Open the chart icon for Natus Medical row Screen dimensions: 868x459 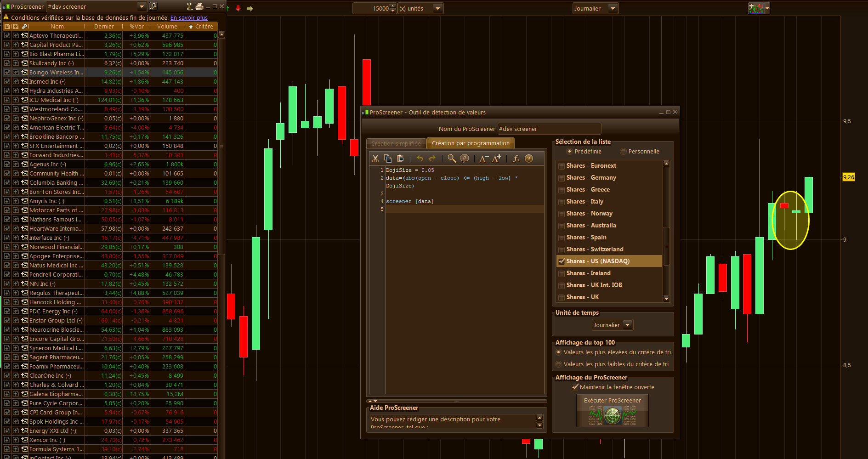[x=25, y=265]
